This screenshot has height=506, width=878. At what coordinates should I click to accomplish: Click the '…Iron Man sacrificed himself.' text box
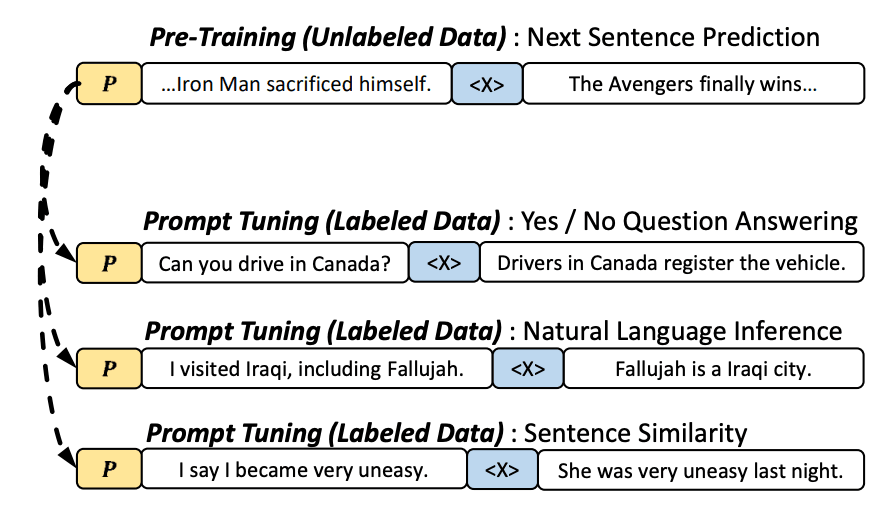[x=296, y=84]
